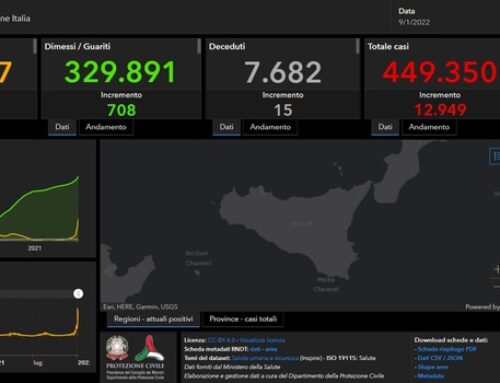Zoom in the map with plus button

coord(497,269)
